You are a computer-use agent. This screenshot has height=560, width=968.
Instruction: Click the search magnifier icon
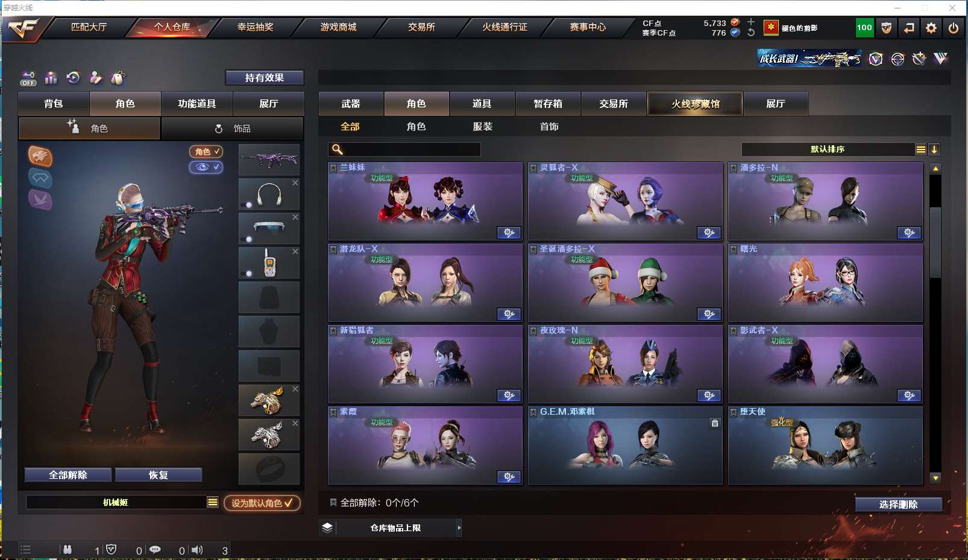tap(338, 149)
